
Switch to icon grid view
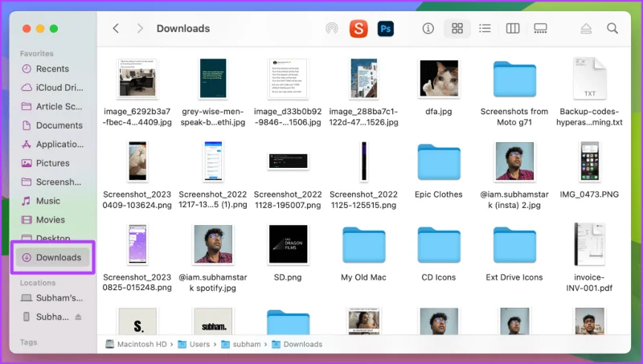point(457,28)
